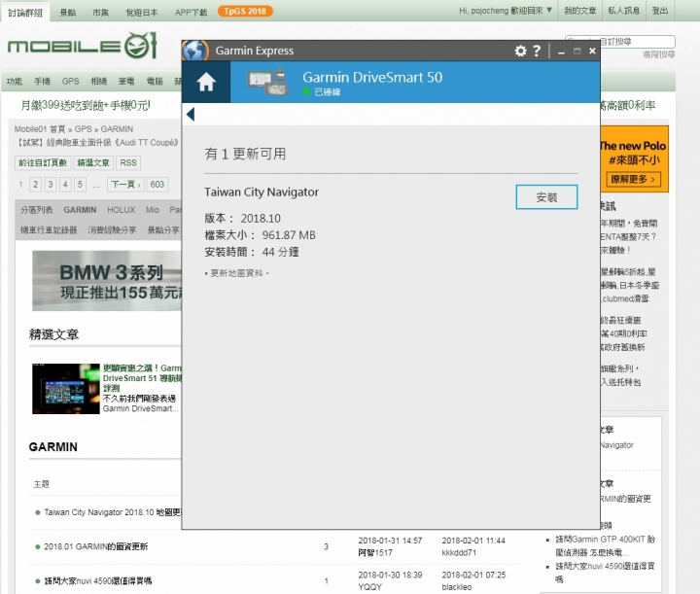The height and width of the screenshot is (594, 700).
Task: Jump to last page 603
Action: (157, 185)
